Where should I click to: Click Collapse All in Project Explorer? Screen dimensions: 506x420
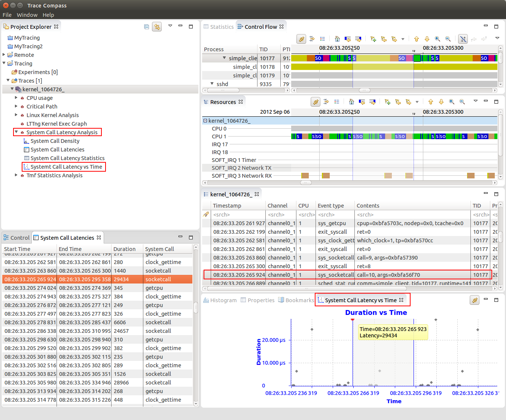click(146, 27)
